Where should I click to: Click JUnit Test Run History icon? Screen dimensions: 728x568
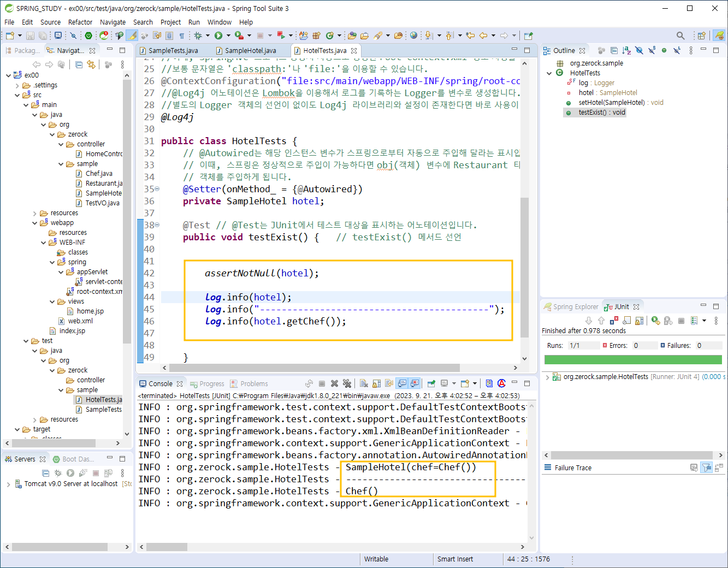(x=694, y=321)
